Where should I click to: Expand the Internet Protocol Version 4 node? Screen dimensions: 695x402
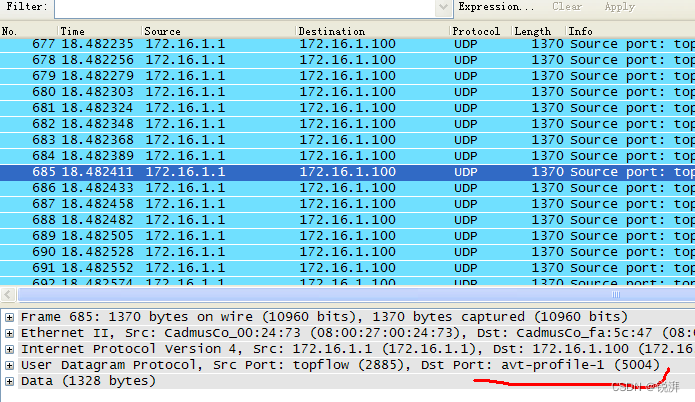click(9, 349)
